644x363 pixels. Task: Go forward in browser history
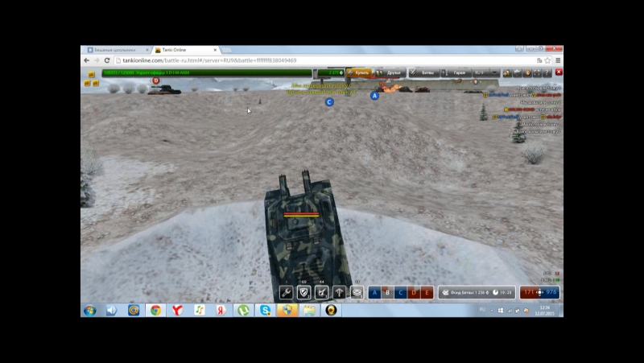[x=97, y=60]
